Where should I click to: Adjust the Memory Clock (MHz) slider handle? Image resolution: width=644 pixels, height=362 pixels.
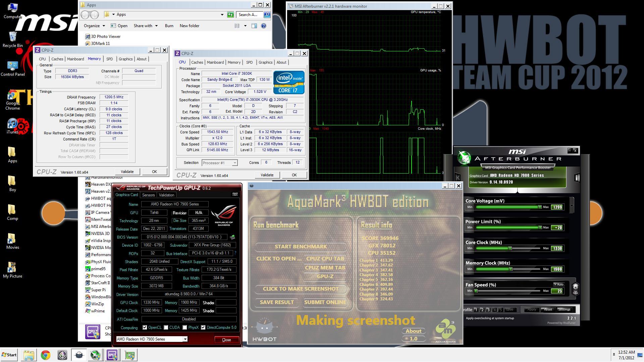(511, 269)
